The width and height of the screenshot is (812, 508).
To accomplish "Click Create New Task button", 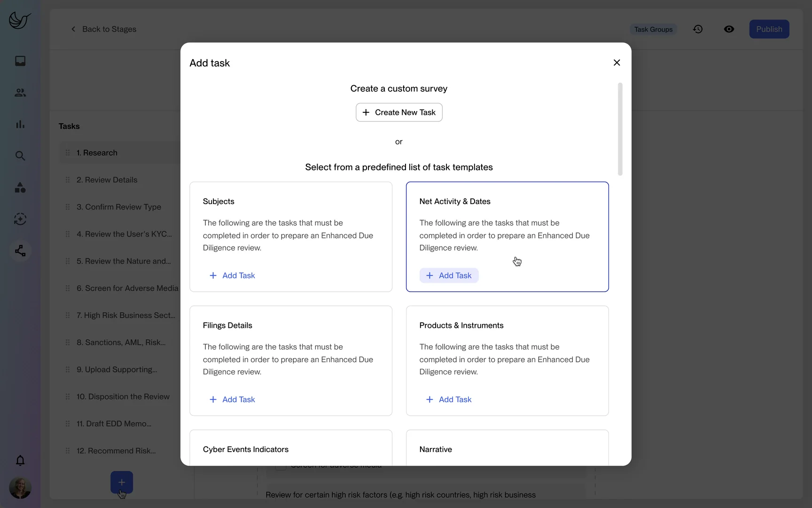I will [399, 112].
